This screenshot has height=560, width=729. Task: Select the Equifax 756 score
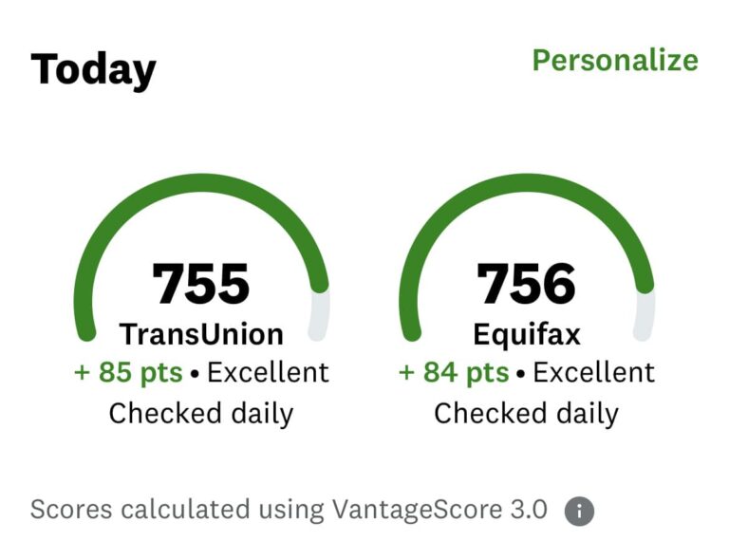pyautogui.click(x=526, y=284)
